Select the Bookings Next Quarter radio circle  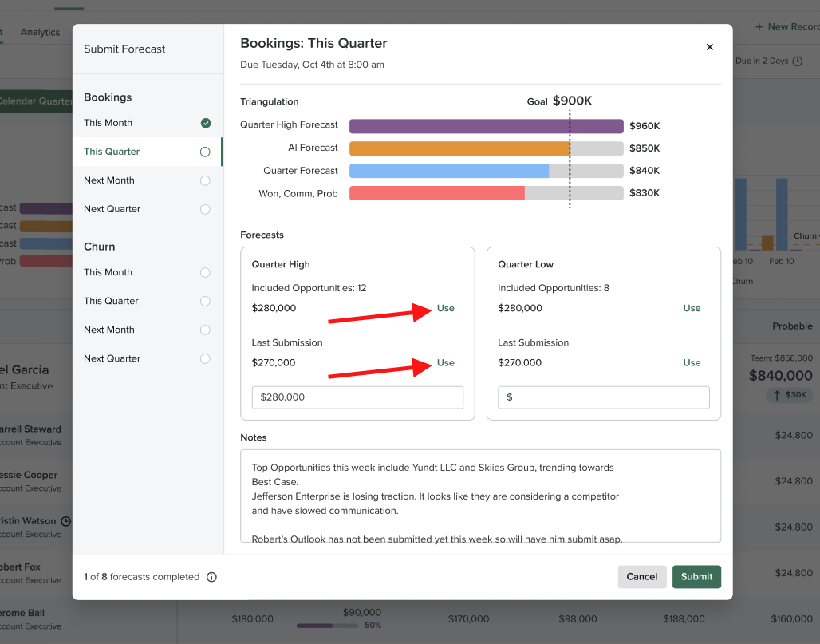coord(205,209)
